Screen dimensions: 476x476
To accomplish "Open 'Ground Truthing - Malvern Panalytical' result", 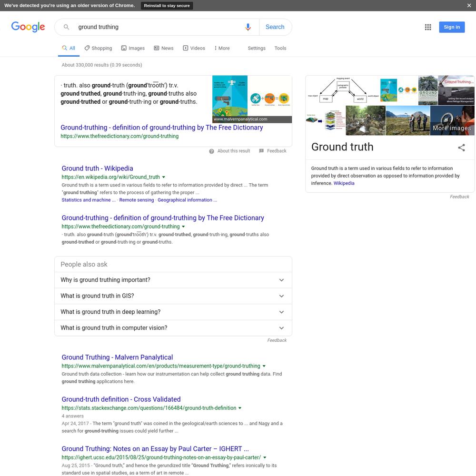I will click(117, 357).
